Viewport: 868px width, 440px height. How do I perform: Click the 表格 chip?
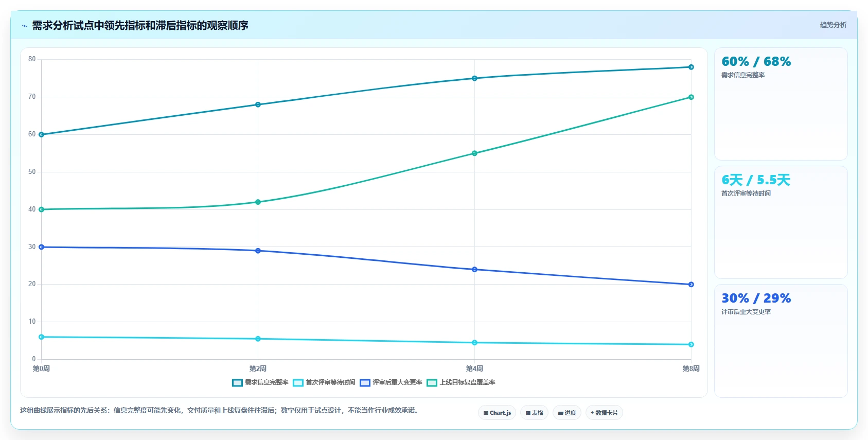(x=534, y=413)
